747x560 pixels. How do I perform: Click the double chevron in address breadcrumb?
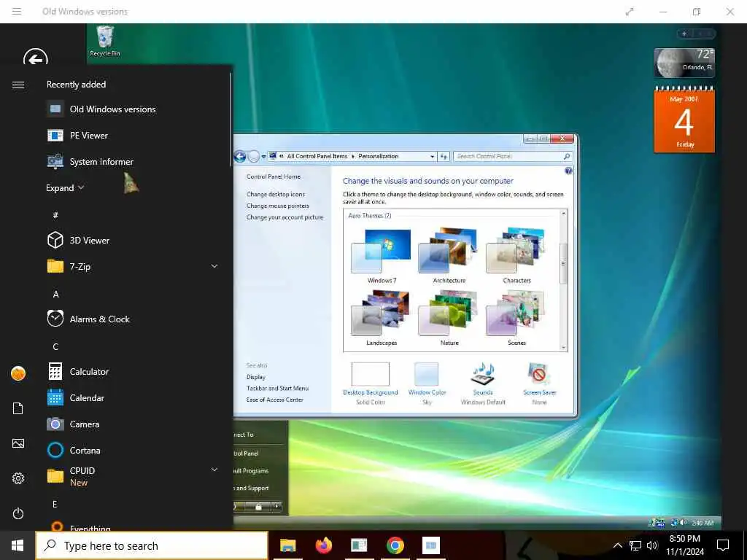coord(282,156)
